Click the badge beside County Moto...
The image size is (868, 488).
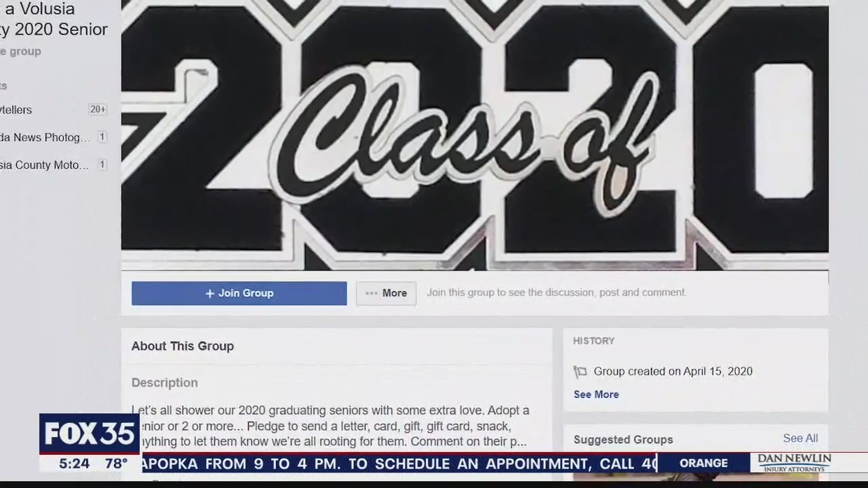102,165
